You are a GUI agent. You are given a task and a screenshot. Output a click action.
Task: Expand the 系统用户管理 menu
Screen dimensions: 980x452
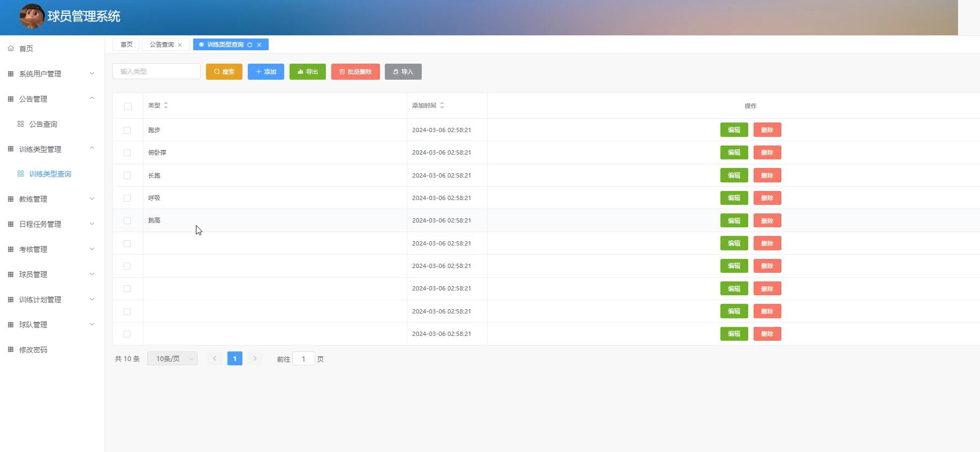click(x=51, y=74)
